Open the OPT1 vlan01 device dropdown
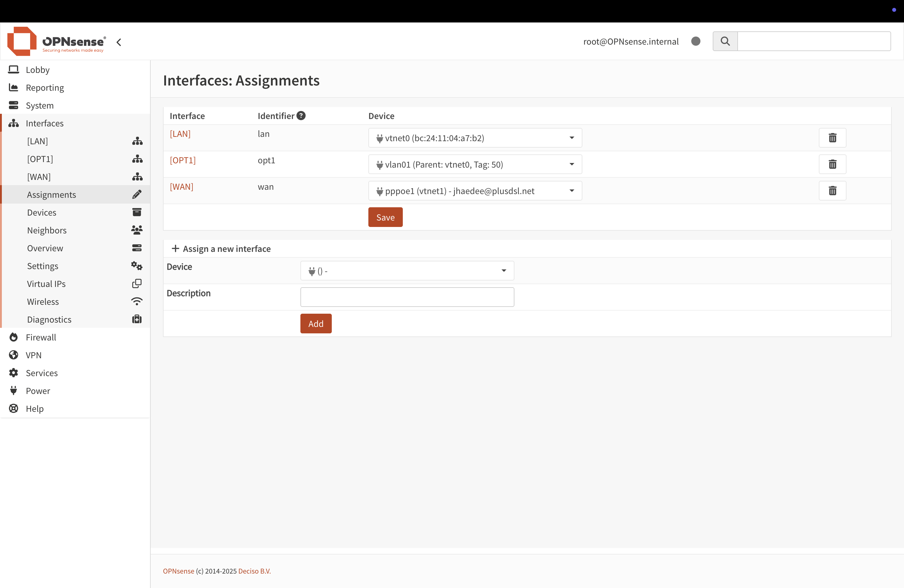This screenshot has width=904, height=588. 475,164
